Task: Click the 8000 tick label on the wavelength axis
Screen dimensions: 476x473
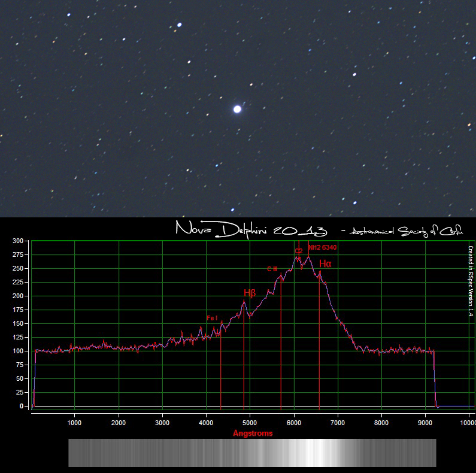Action: pyautogui.click(x=381, y=423)
